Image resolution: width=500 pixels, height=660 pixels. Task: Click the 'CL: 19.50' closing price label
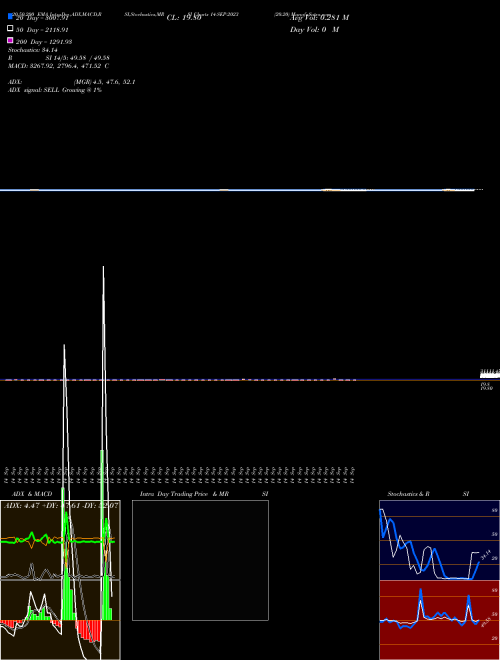point(184,18)
